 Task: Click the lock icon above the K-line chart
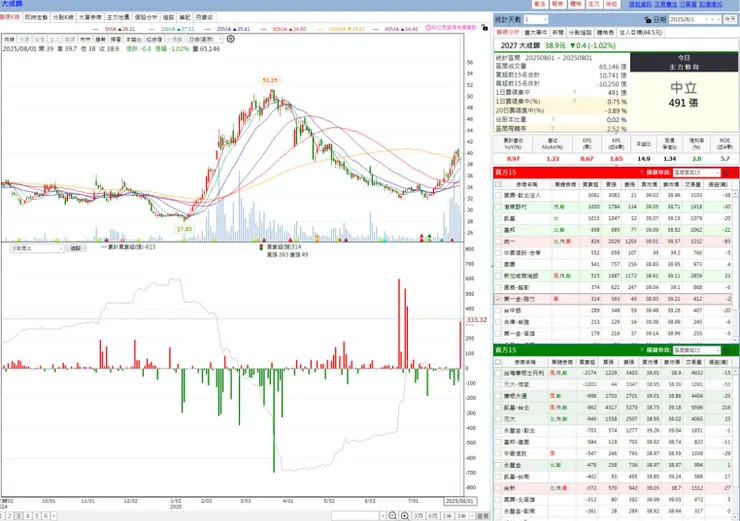point(484,28)
